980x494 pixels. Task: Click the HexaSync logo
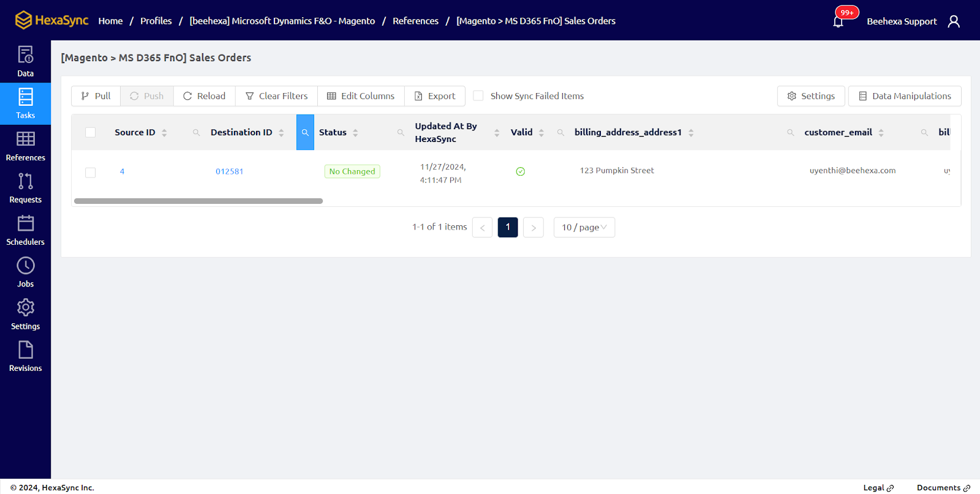click(x=52, y=20)
